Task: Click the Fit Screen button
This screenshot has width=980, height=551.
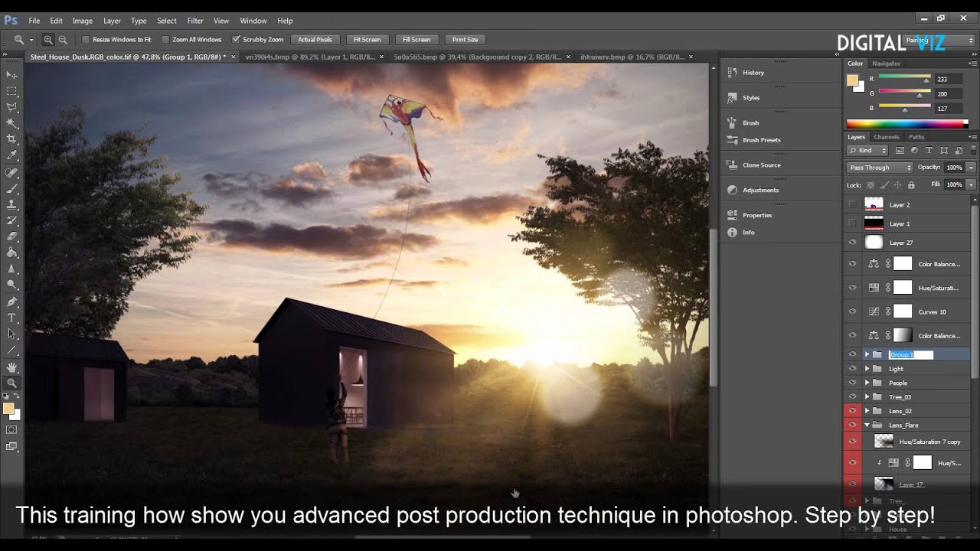Action: [367, 39]
